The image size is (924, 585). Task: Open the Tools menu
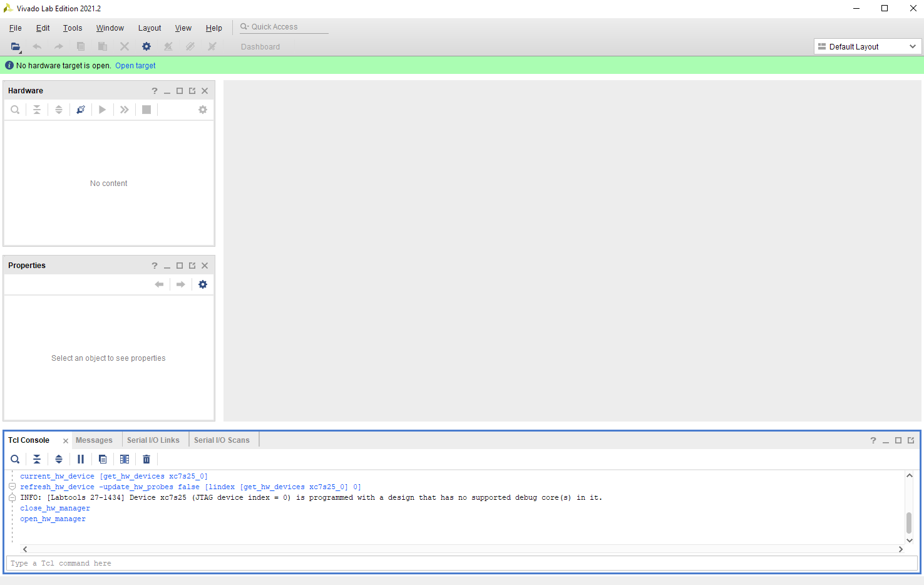[73, 28]
